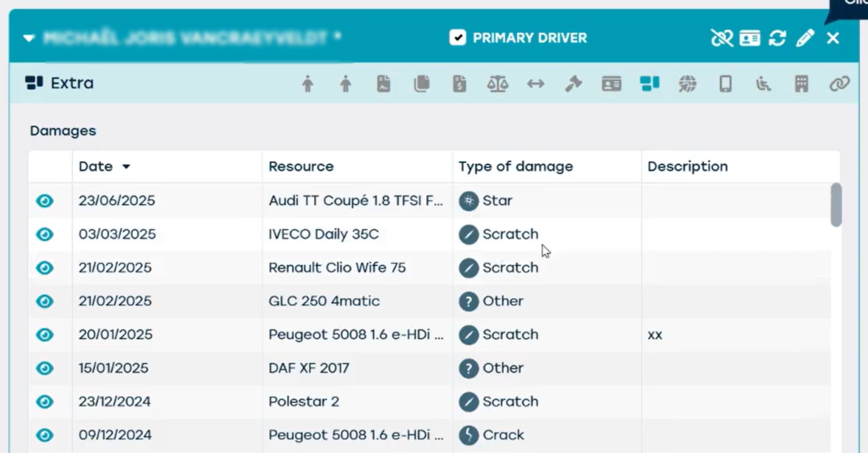Click the chain link tab icon
The height and width of the screenshot is (453, 868).
pos(839,84)
